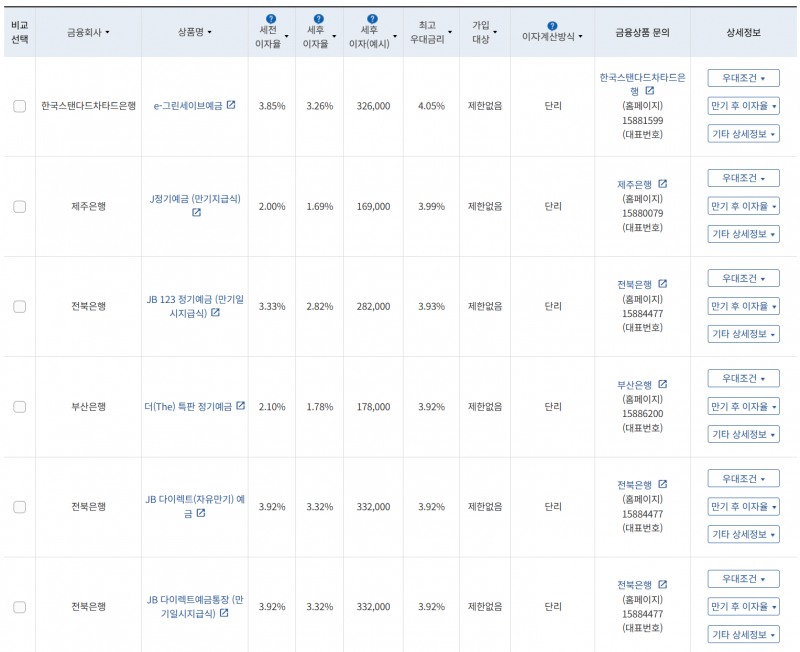Screen dimensions: 800x652
Task: Open JB 다이렉트(자유만기) 예금 product link
Action: coord(195,506)
